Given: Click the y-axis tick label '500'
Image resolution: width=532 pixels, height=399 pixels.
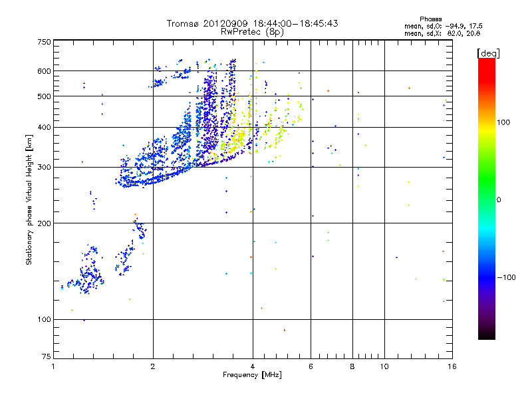Looking at the screenshot, I should pyautogui.click(x=44, y=96).
